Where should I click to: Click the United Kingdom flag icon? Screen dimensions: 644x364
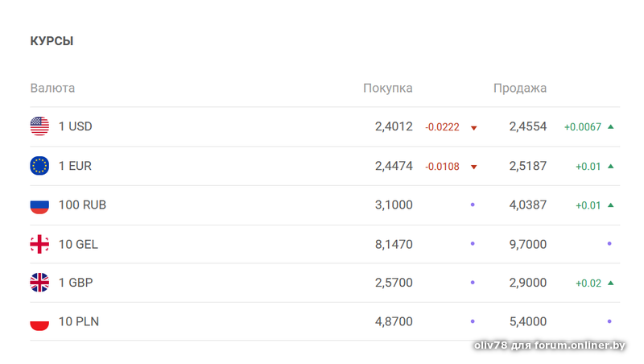(39, 283)
